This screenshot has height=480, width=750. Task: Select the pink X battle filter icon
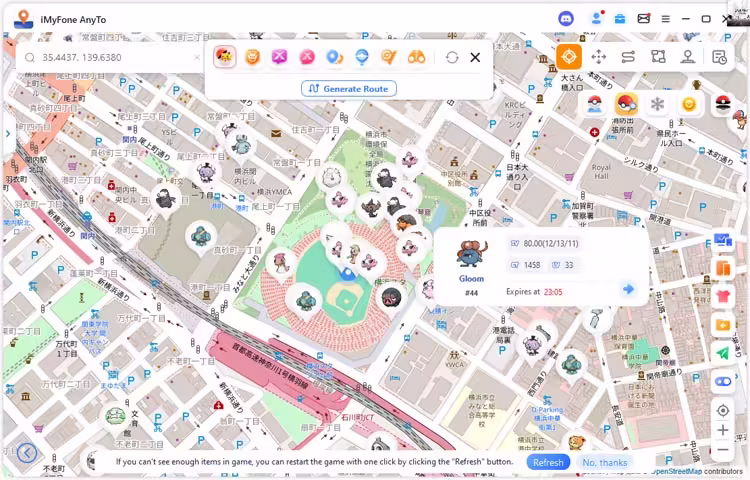pos(307,57)
